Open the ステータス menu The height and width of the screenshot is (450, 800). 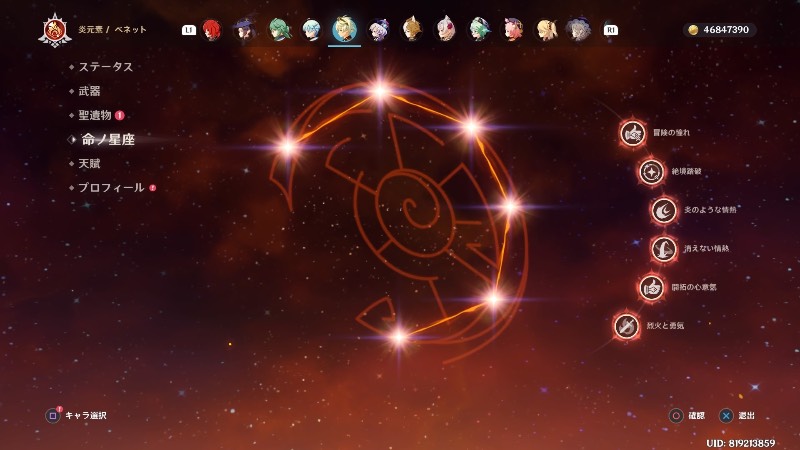coord(106,67)
